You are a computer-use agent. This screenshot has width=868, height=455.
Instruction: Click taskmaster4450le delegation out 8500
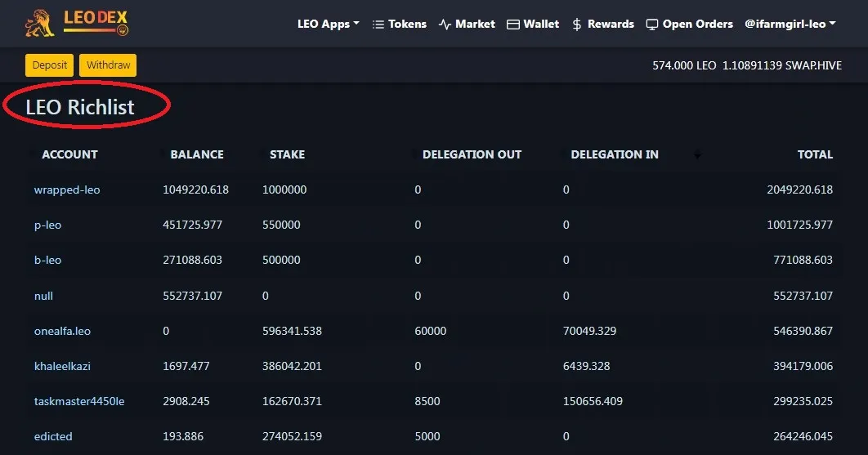(x=427, y=401)
